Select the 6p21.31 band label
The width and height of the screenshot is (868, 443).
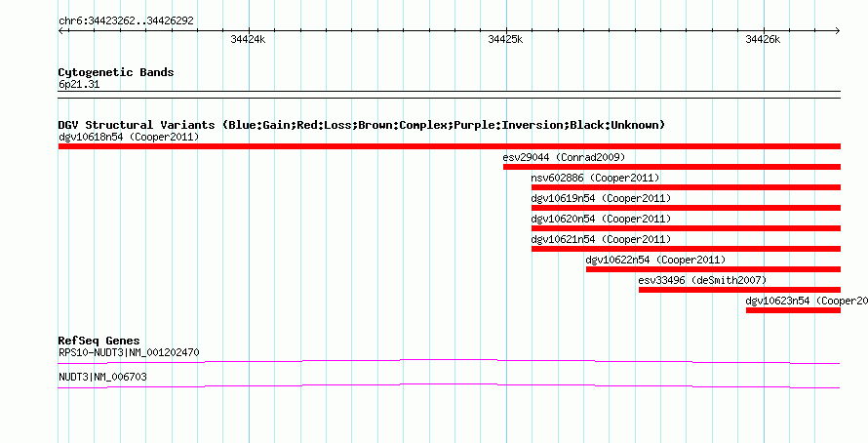[x=79, y=85]
